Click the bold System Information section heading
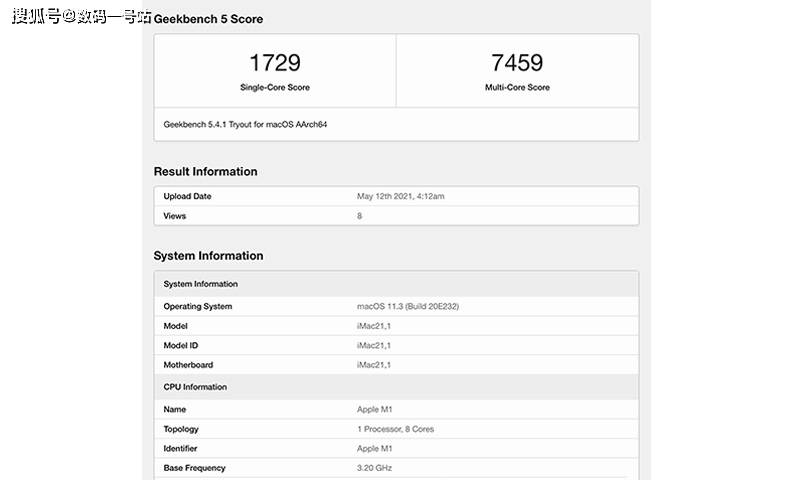Image resolution: width=790 pixels, height=480 pixels. click(208, 256)
